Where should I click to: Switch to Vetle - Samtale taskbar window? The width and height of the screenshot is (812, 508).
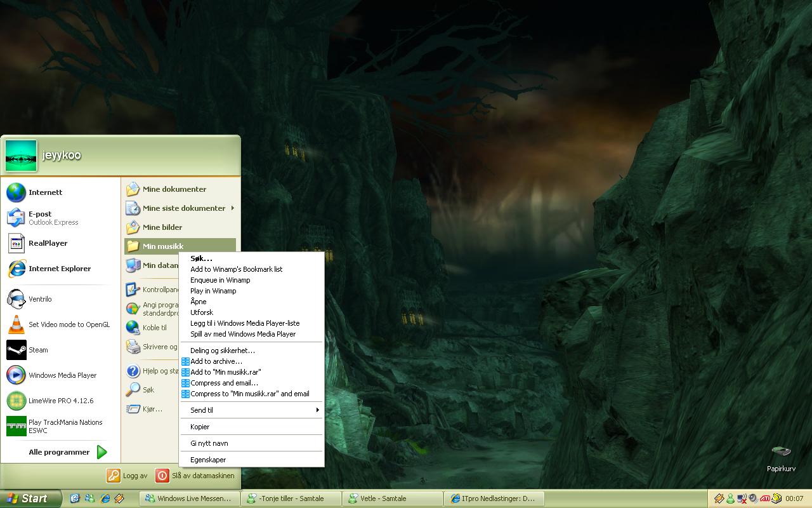tap(393, 498)
